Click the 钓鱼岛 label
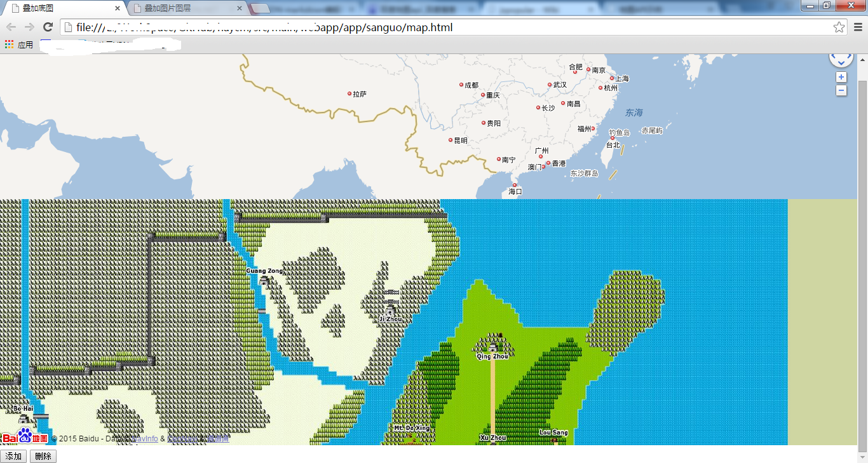868x463 pixels. pos(620,132)
